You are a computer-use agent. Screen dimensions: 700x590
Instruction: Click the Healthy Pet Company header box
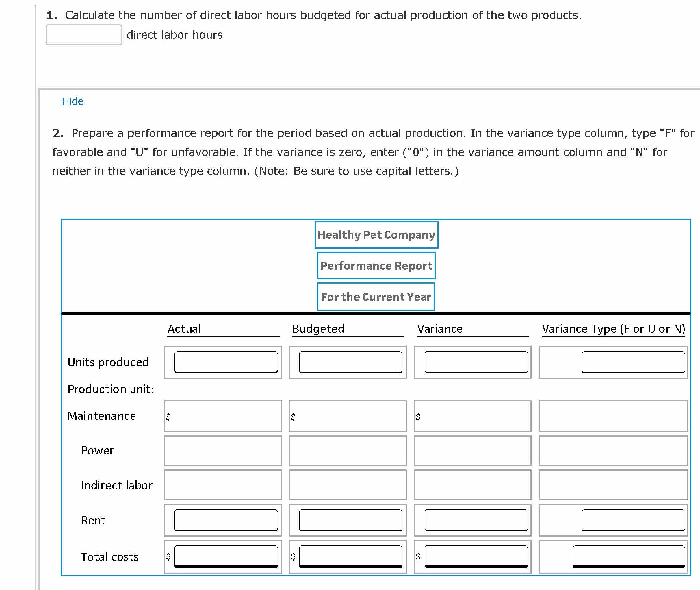pos(376,235)
